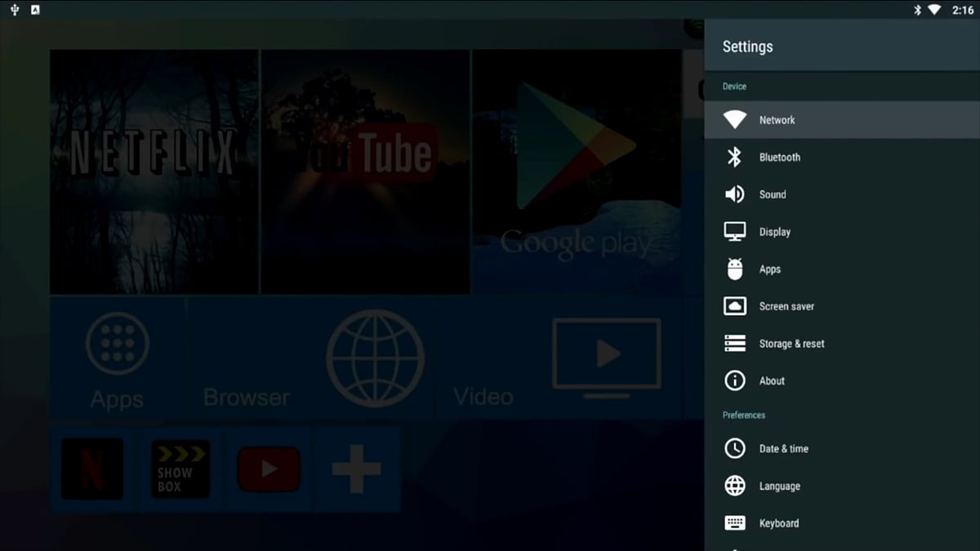Launch Show Box shortcut

180,469
